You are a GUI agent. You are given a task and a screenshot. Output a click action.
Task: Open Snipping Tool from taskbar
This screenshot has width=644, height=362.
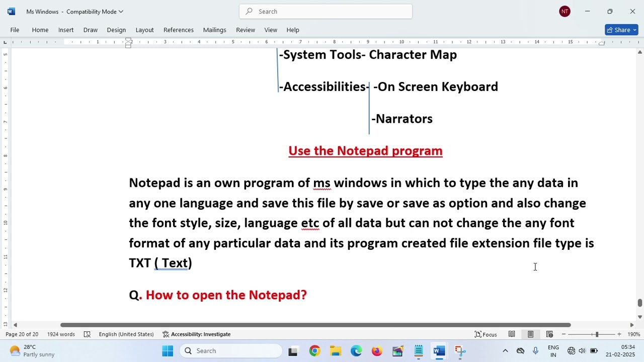[460, 351]
